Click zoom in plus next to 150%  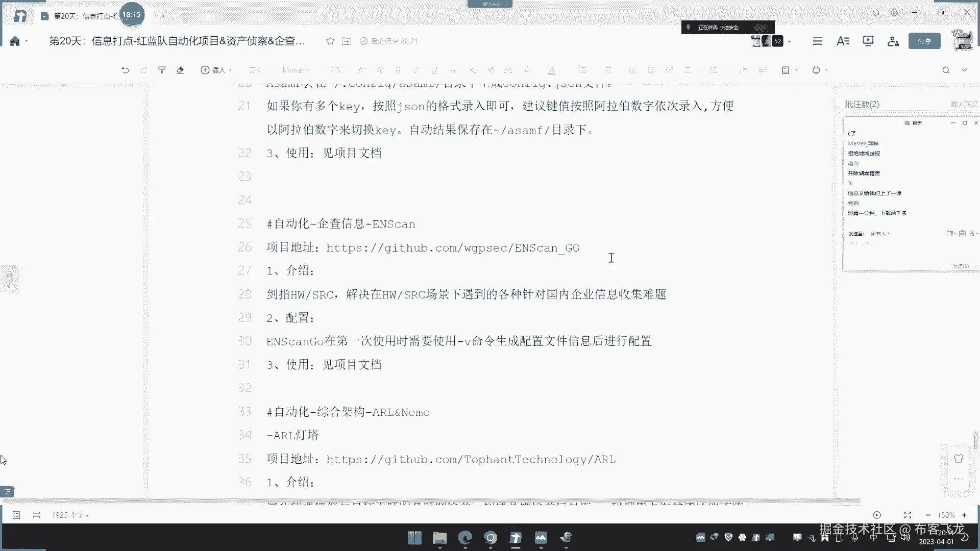(x=964, y=515)
